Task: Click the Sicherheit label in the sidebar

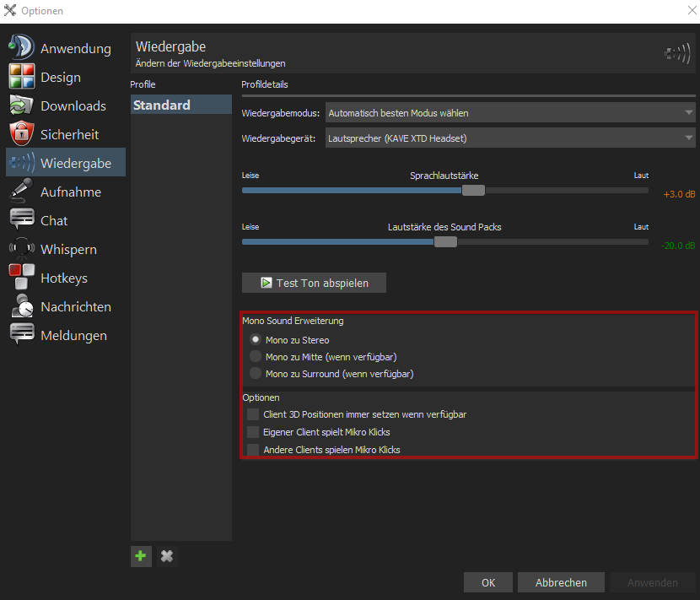Action: pyautogui.click(x=70, y=134)
